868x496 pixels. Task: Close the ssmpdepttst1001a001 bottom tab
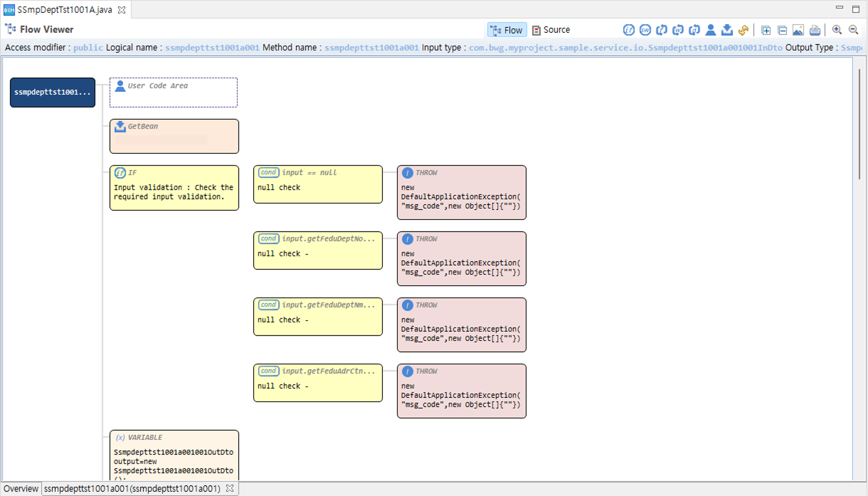click(230, 488)
